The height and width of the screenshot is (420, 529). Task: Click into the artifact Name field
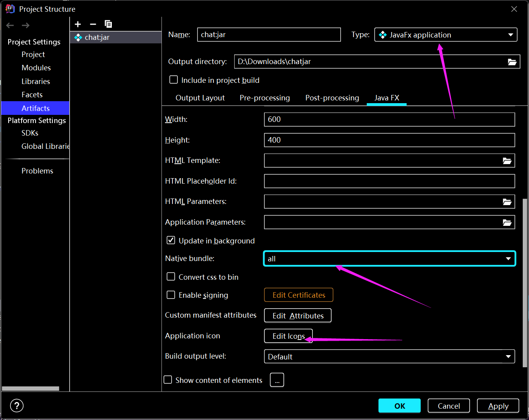pos(269,34)
